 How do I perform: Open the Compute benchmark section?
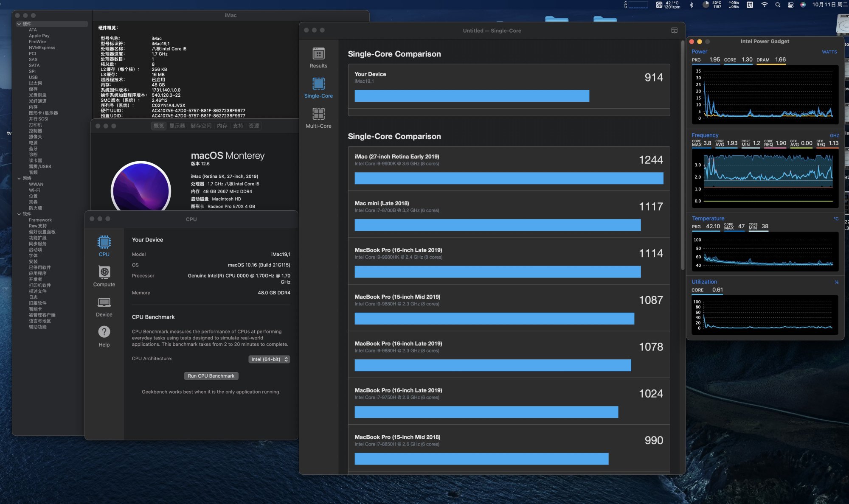click(x=104, y=272)
